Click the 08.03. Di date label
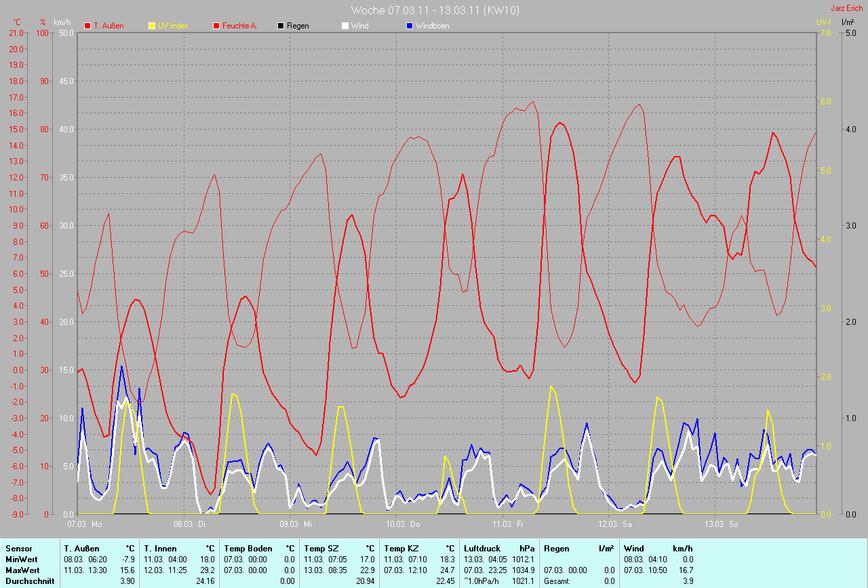This screenshot has height=588, width=868. [x=189, y=524]
